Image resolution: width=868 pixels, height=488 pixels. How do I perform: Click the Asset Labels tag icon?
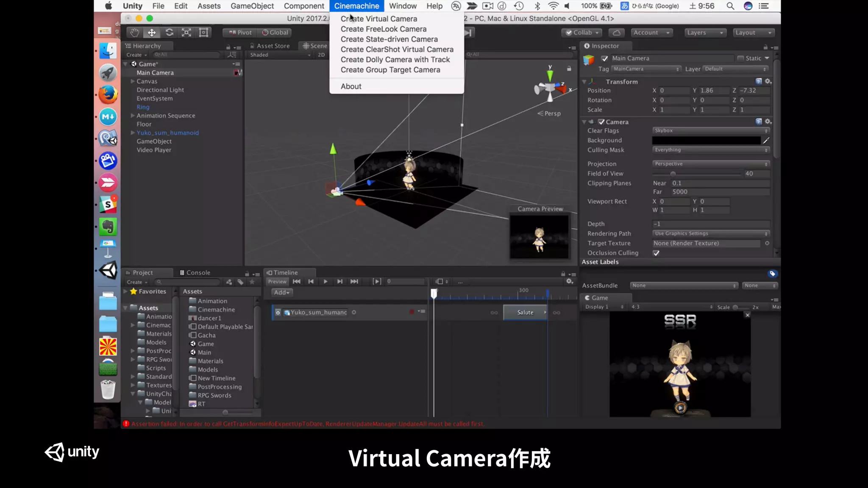772,274
